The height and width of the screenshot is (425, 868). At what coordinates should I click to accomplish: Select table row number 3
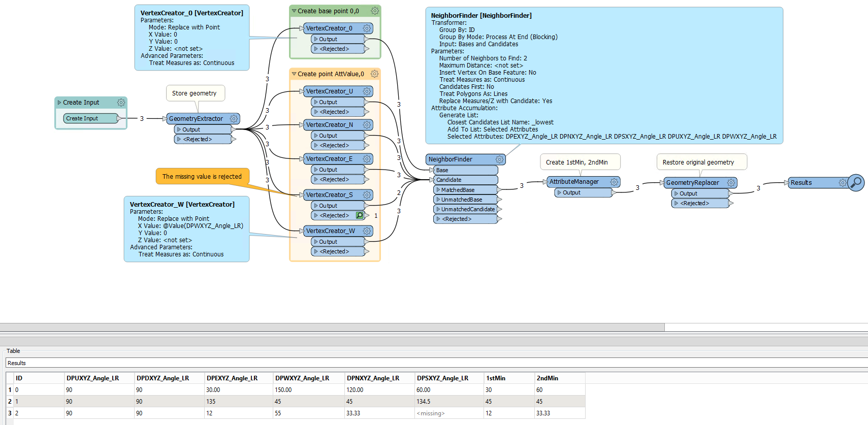coord(10,413)
